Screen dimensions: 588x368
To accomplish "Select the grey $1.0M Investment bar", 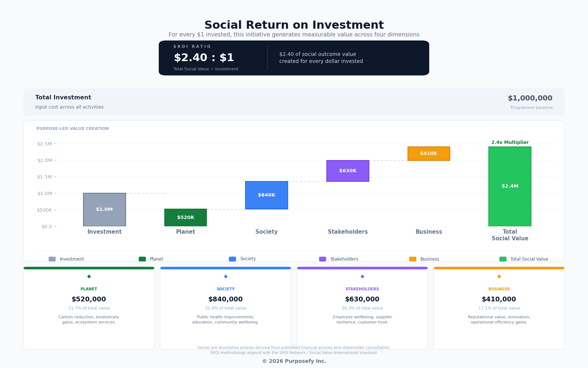I will click(104, 209).
